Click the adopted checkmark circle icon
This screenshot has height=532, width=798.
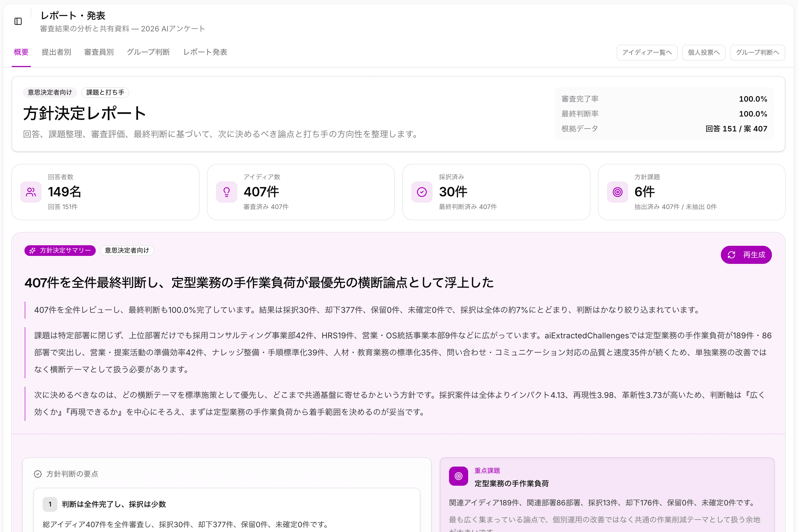[422, 192]
